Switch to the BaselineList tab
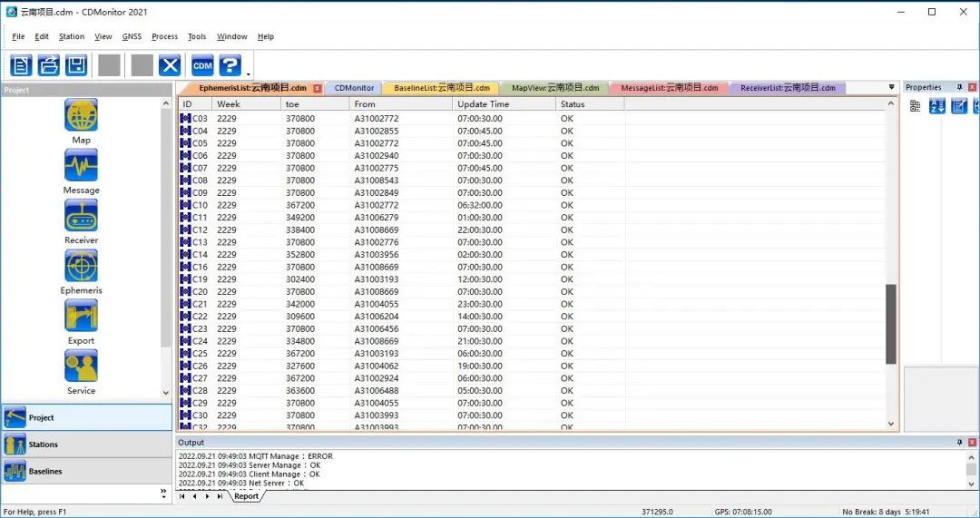Viewport: 980px width, 518px height. [441, 88]
